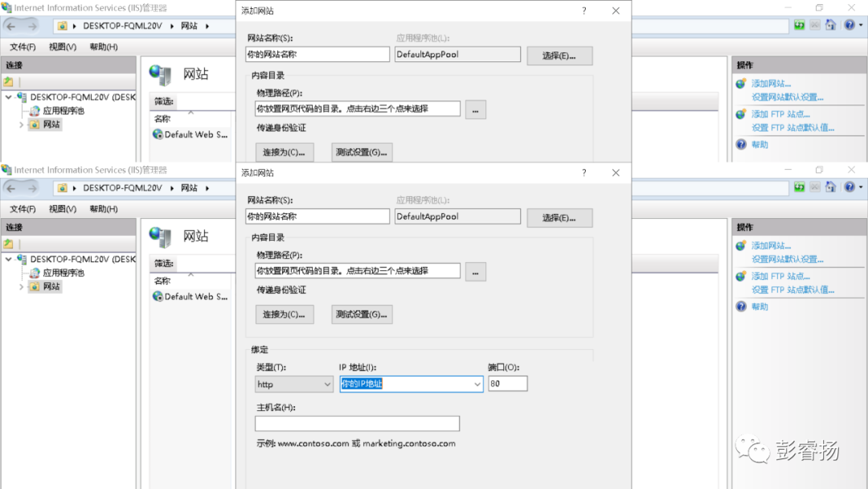This screenshot has height=489, width=868.
Task: Click home icon in lower IIS toolbar
Action: [x=830, y=187]
